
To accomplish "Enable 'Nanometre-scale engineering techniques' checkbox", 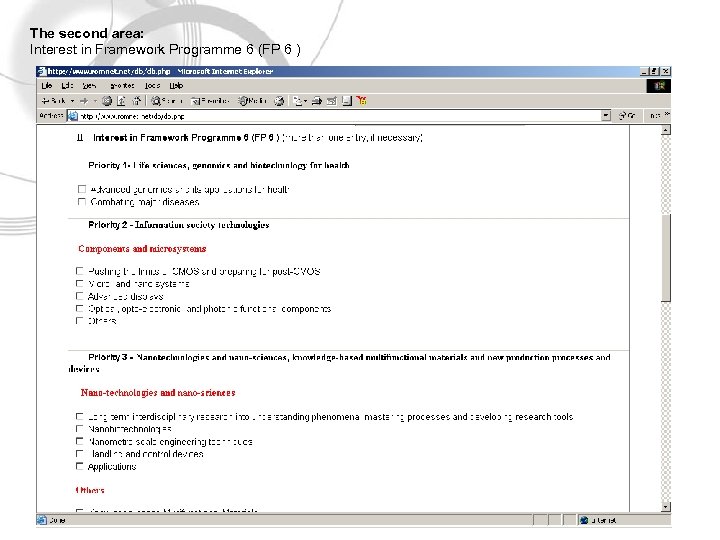I will click(x=79, y=441).
